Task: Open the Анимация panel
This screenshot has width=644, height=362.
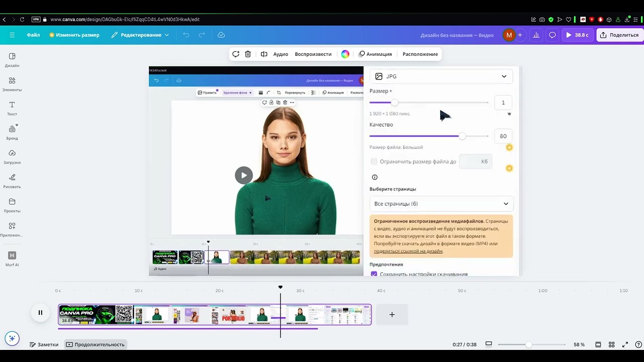Action: coord(375,54)
